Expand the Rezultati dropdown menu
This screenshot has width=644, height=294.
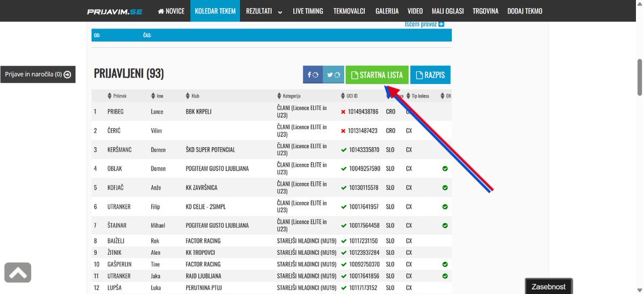pyautogui.click(x=264, y=11)
